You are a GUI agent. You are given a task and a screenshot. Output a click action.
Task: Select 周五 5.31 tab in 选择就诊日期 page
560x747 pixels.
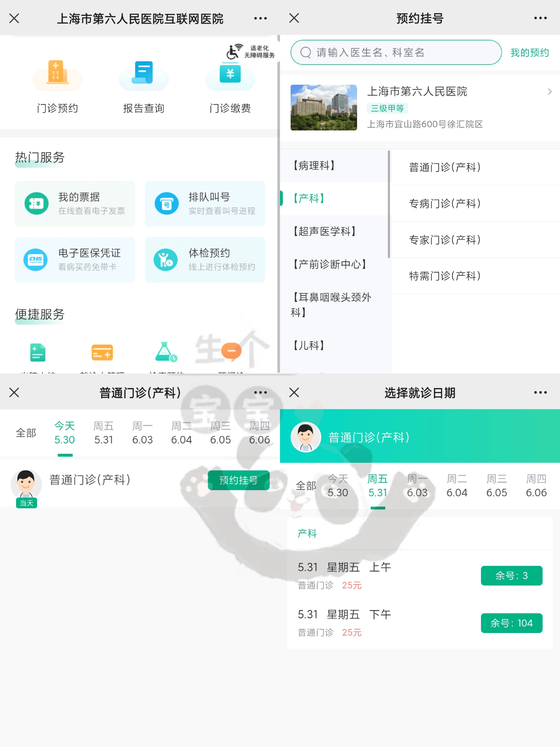click(377, 486)
